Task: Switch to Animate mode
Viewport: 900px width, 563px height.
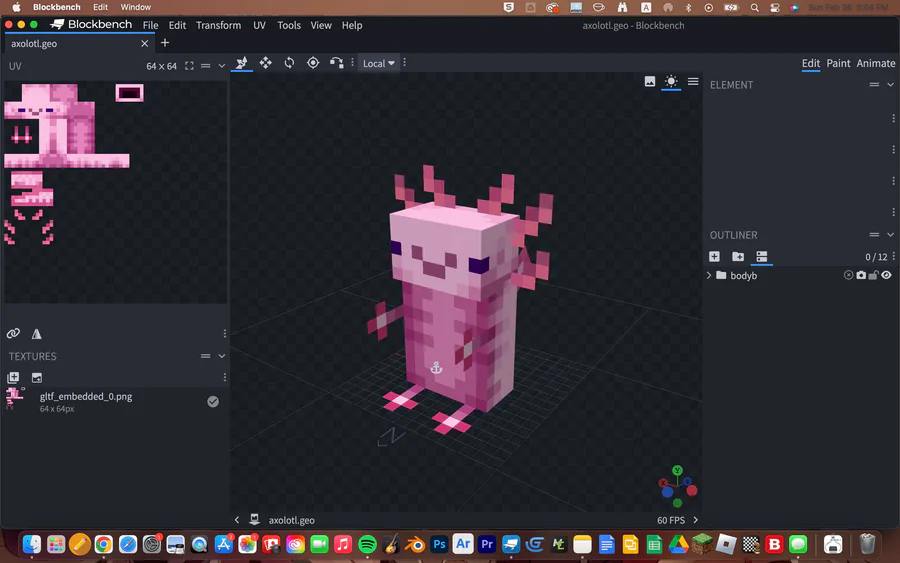Action: pyautogui.click(x=875, y=63)
